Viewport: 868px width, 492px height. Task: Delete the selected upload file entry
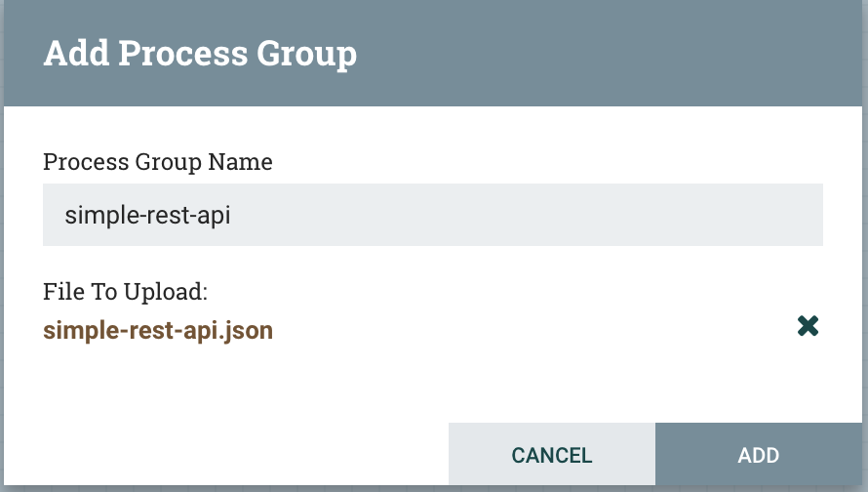808,327
